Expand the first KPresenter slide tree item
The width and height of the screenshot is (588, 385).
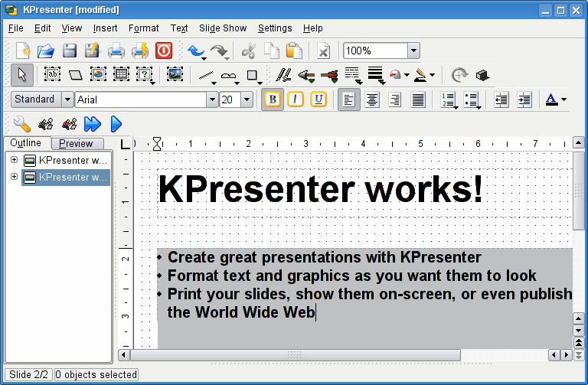(14, 160)
